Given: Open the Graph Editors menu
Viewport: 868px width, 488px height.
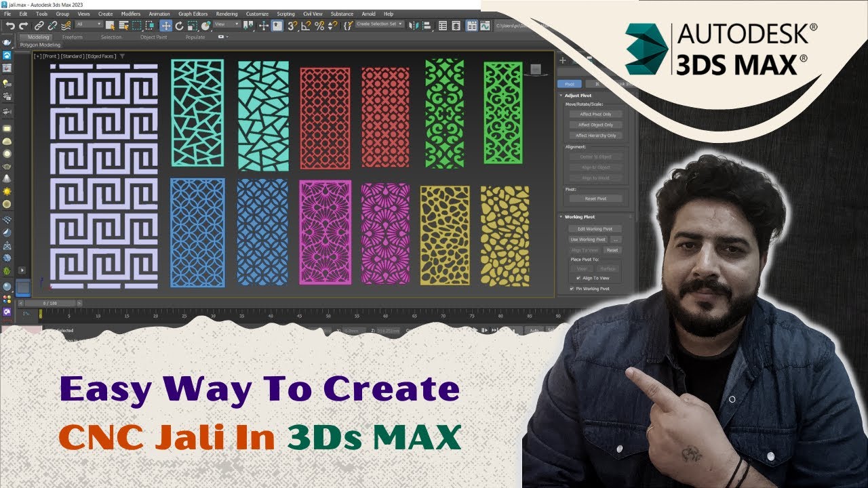Looking at the screenshot, I should click(x=193, y=14).
